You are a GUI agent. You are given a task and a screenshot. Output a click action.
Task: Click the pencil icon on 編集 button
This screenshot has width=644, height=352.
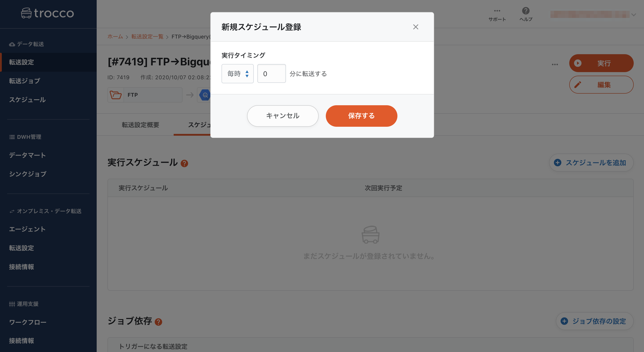tap(578, 85)
